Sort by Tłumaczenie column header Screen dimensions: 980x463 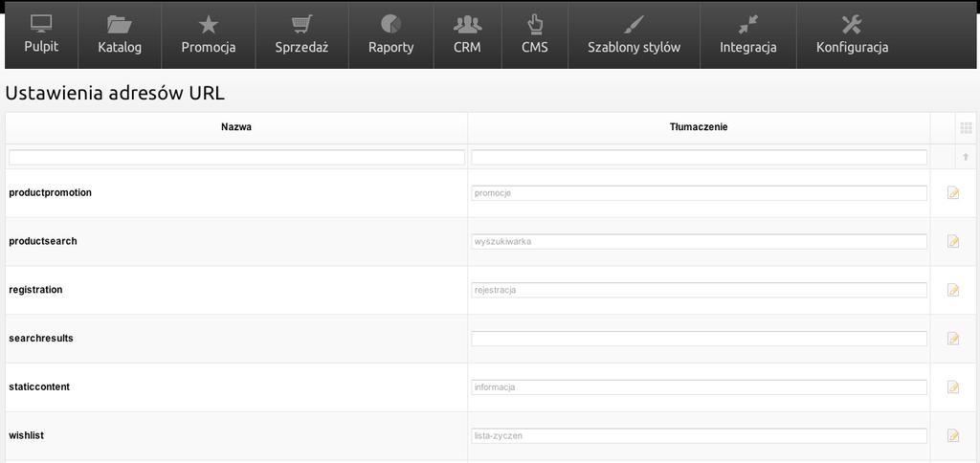(x=699, y=127)
